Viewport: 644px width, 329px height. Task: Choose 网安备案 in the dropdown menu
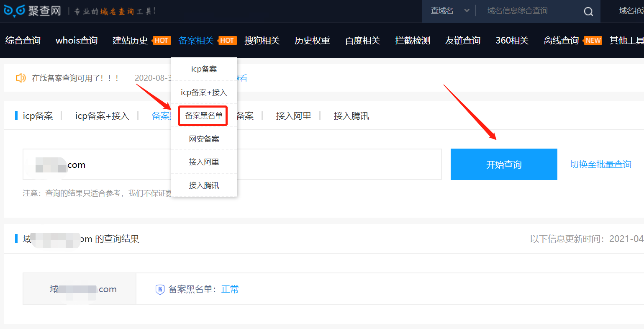(204, 139)
